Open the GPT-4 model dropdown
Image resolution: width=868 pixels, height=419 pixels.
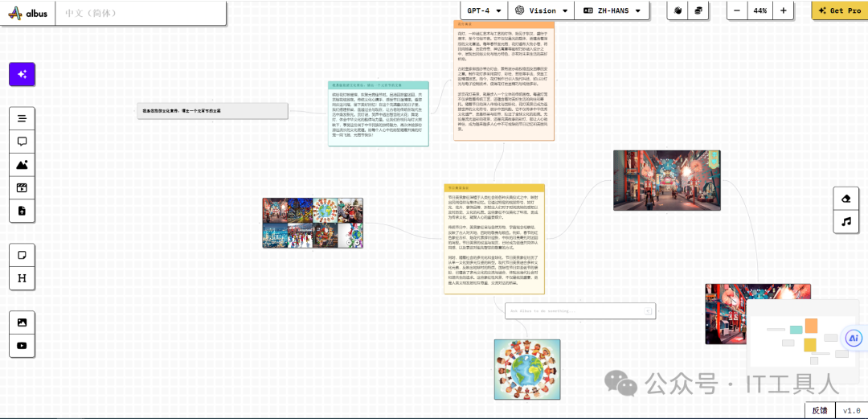tap(485, 10)
